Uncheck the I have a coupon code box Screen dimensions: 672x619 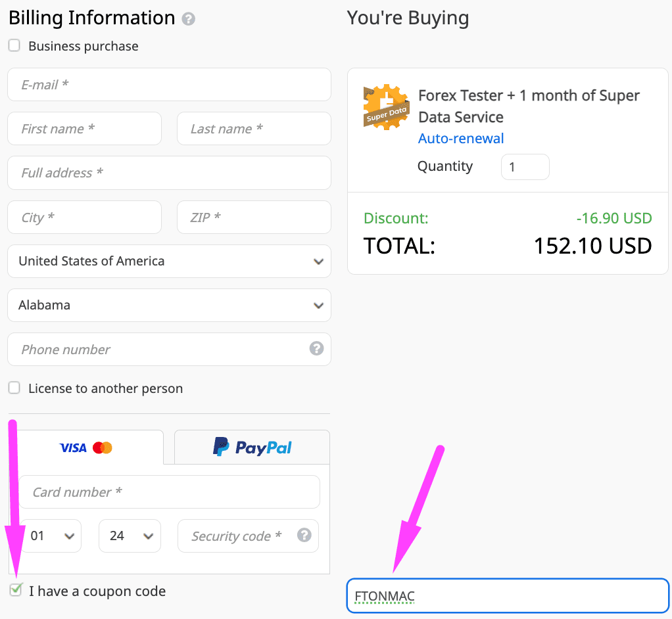(15, 590)
